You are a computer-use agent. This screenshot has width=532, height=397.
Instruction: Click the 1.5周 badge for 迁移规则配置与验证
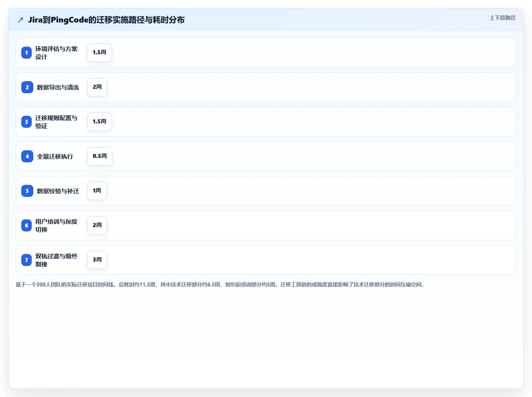point(100,122)
